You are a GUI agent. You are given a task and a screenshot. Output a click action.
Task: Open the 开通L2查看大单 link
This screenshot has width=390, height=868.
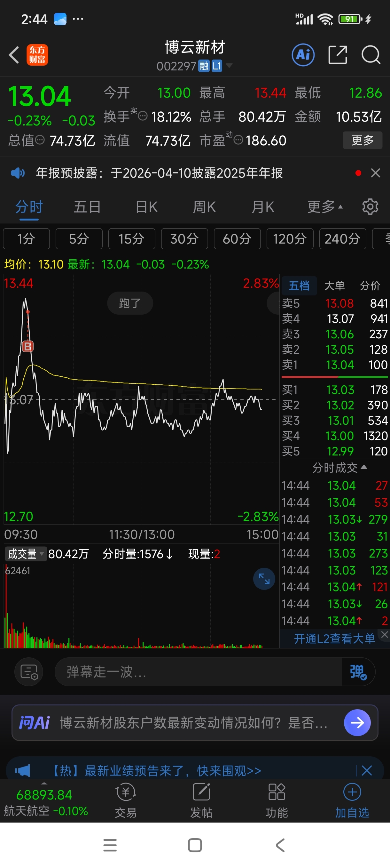tap(334, 639)
